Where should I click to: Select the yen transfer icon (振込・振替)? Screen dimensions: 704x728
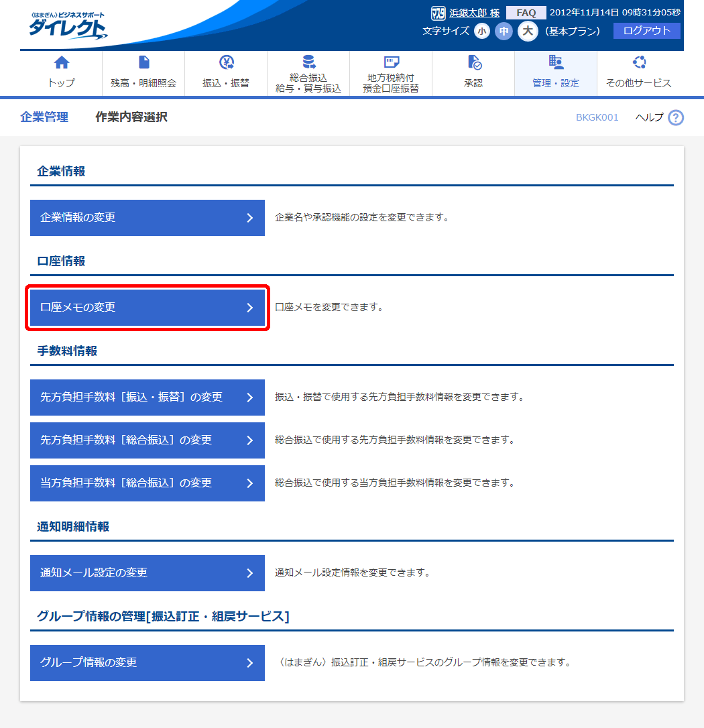pyautogui.click(x=226, y=63)
